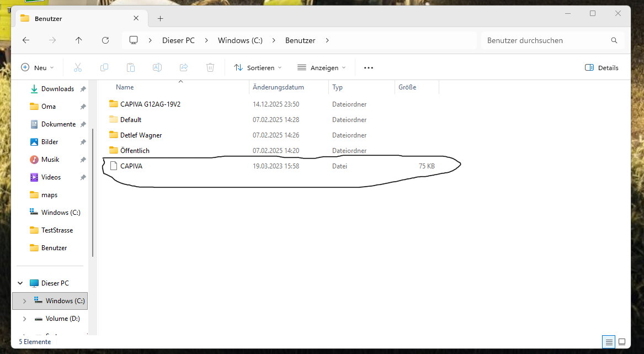The height and width of the screenshot is (354, 644).
Task: Click the Cut scissors icon
Action: 77,67
